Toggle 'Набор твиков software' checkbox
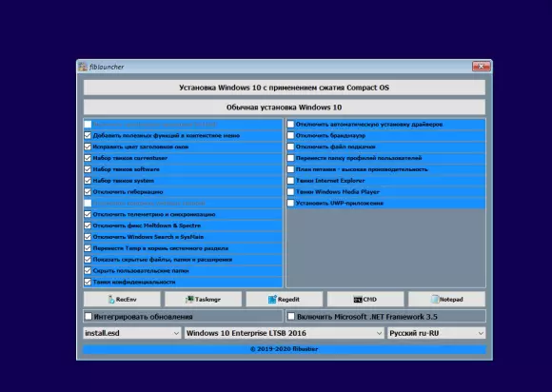Screen dimensions: 552x392 pos(88,169)
